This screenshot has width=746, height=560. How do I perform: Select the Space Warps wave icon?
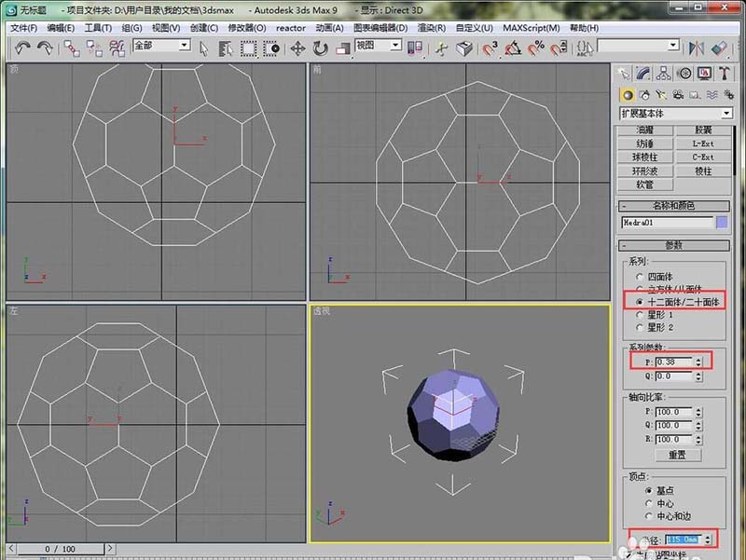click(x=711, y=95)
